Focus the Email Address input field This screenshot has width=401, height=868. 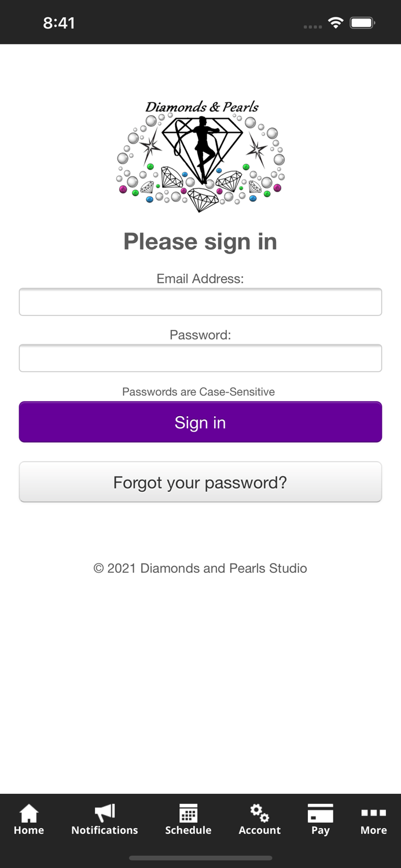(x=200, y=302)
